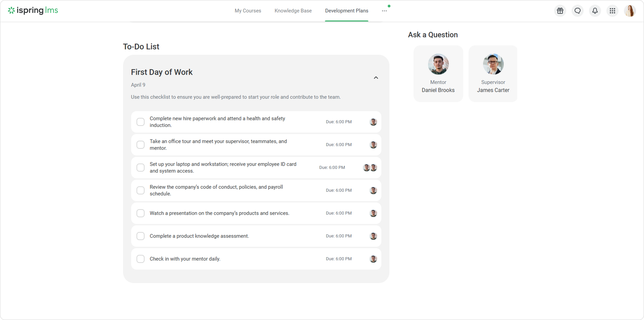Click assignee avatar on mentor check-in task

tap(373, 259)
